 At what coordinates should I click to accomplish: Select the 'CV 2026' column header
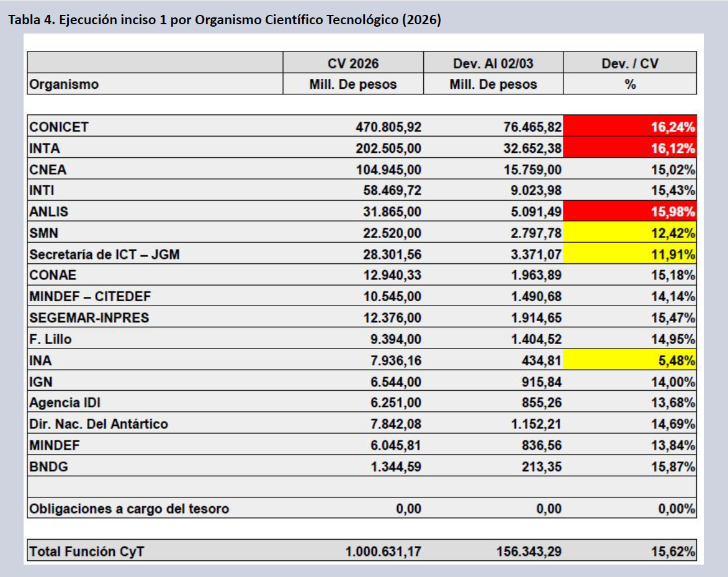point(353,63)
